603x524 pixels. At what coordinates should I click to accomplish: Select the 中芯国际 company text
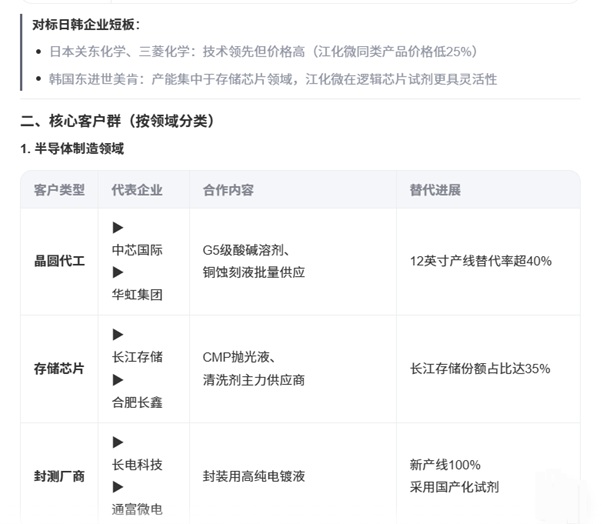(137, 250)
